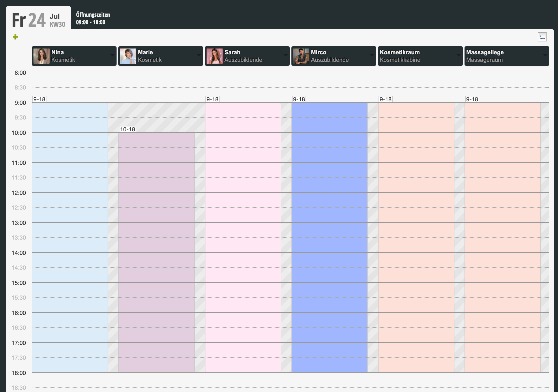This screenshot has height=392, width=558.
Task: Click the Öffnungszeiten 09:00 - 18:00 label
Action: click(x=93, y=18)
